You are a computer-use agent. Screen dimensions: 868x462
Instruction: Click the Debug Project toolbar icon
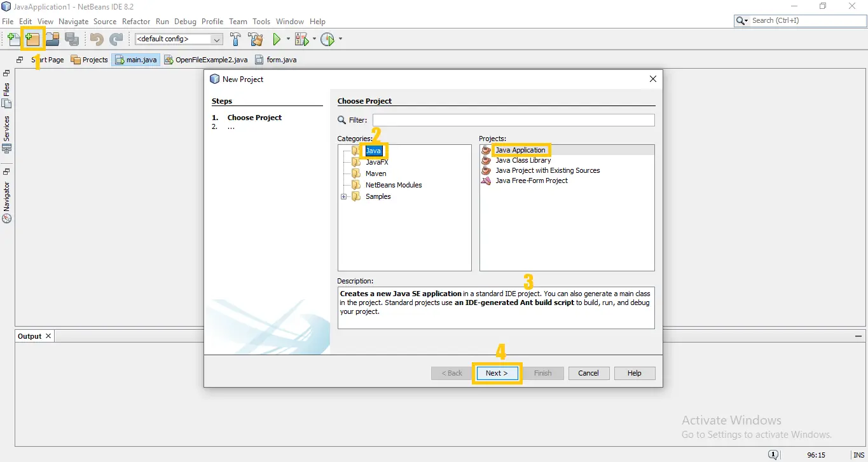point(301,39)
